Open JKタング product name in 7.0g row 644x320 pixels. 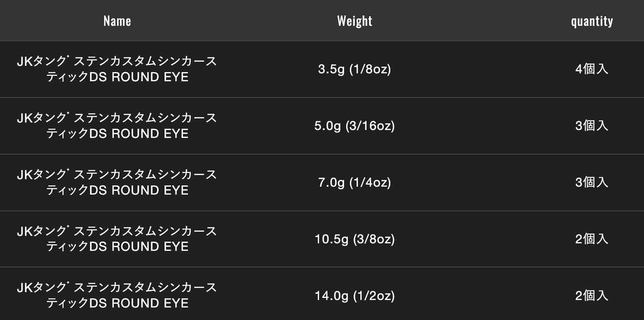[x=117, y=175]
